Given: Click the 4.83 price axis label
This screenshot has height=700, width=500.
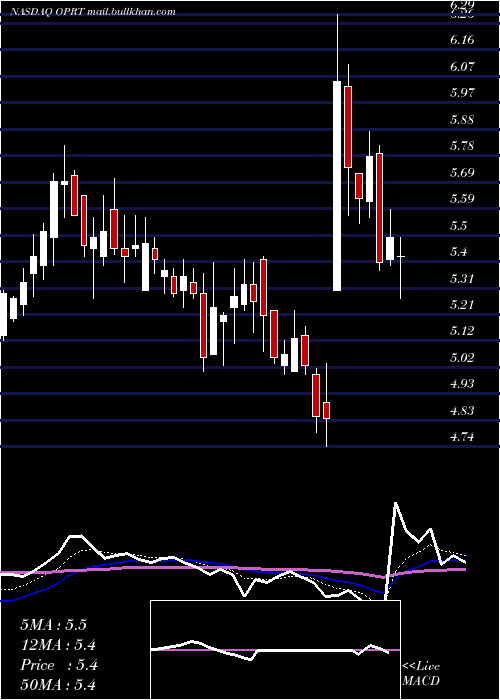Looking at the screenshot, I should click(x=462, y=411).
